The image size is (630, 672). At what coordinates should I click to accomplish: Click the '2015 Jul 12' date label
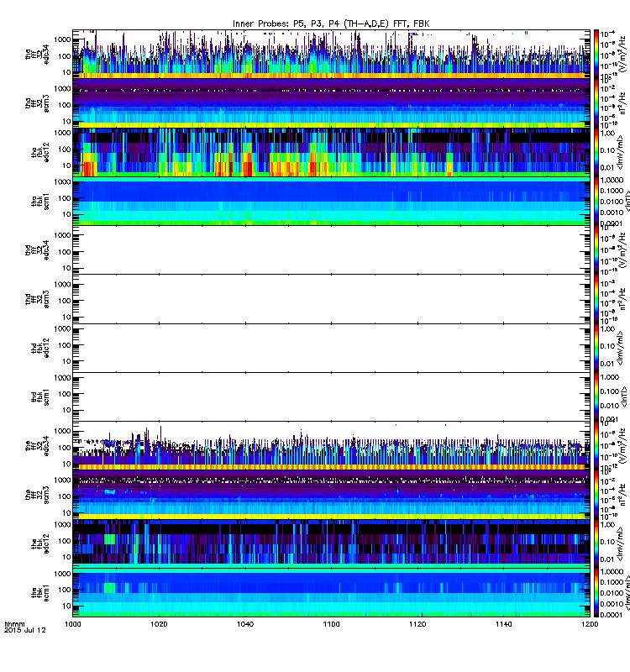click(25, 630)
